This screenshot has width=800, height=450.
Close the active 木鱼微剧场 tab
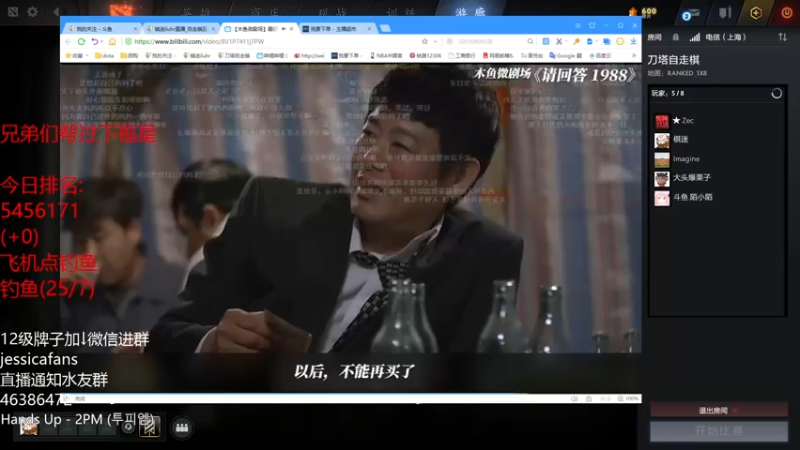pos(291,29)
